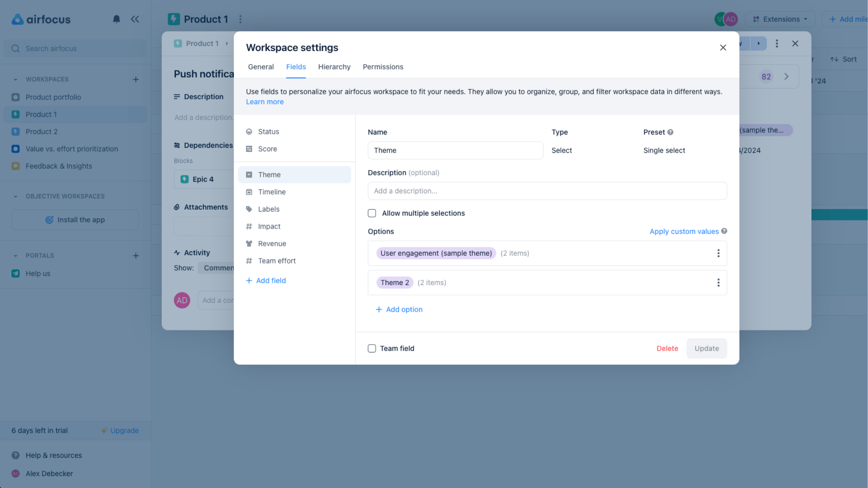Click the Sort button

pyautogui.click(x=844, y=59)
